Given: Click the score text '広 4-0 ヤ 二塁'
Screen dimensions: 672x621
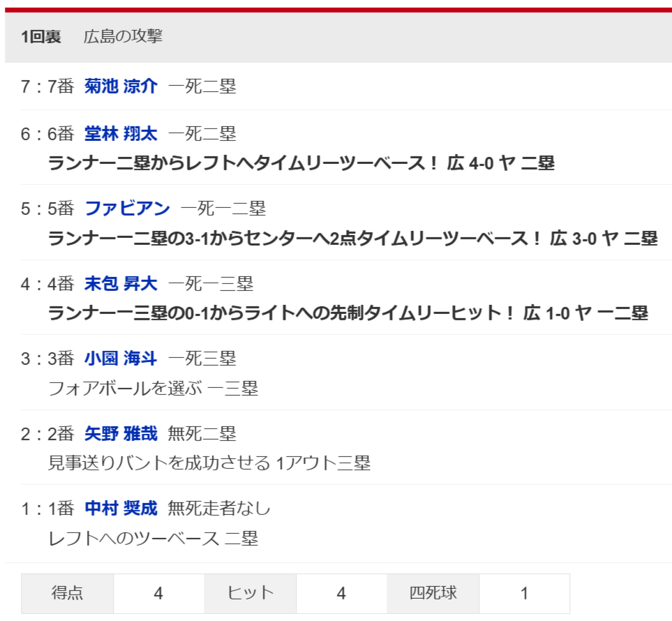Looking at the screenshot, I should point(501,163).
